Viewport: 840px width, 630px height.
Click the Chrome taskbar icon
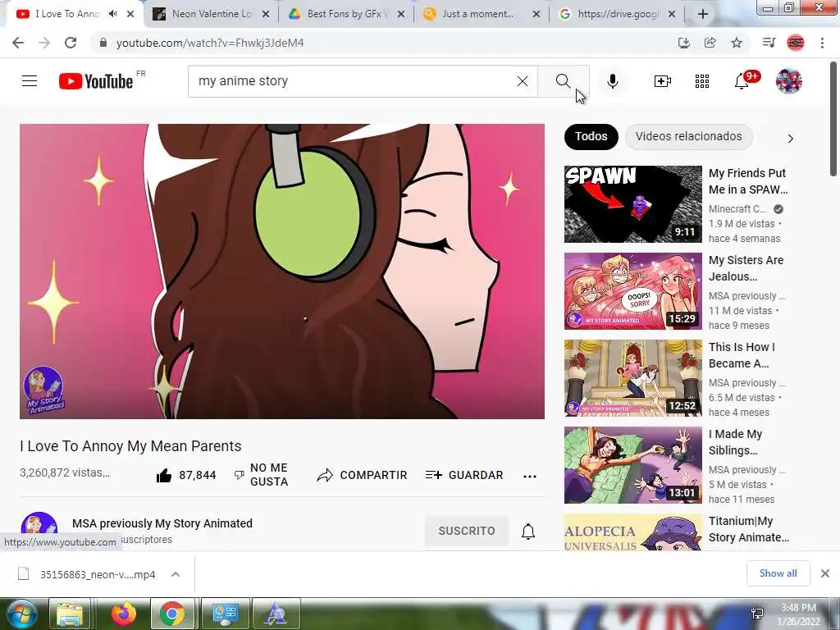(172, 614)
